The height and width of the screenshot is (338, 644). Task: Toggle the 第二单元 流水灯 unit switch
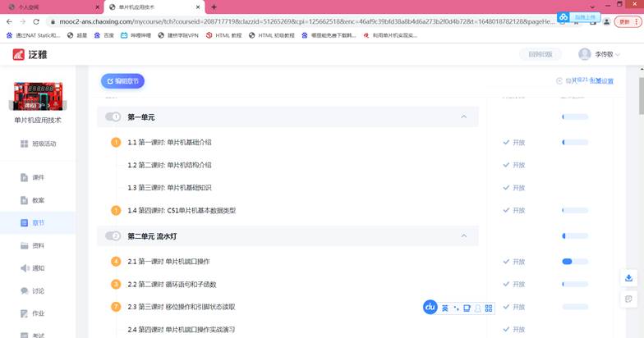pos(113,236)
